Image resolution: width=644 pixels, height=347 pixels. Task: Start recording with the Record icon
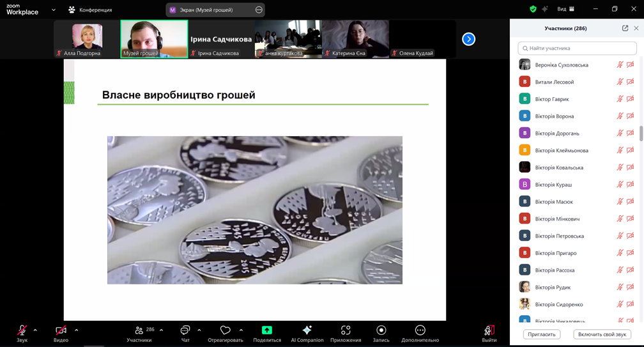click(381, 330)
